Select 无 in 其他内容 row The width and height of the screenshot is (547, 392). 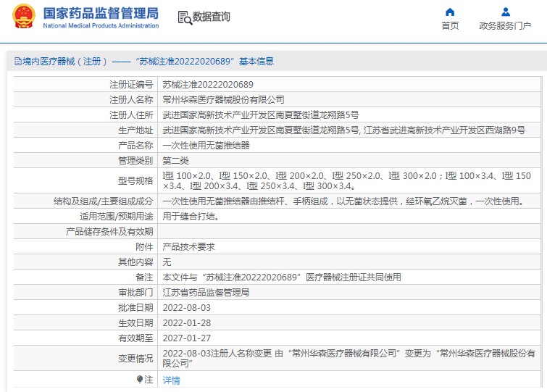(167, 262)
